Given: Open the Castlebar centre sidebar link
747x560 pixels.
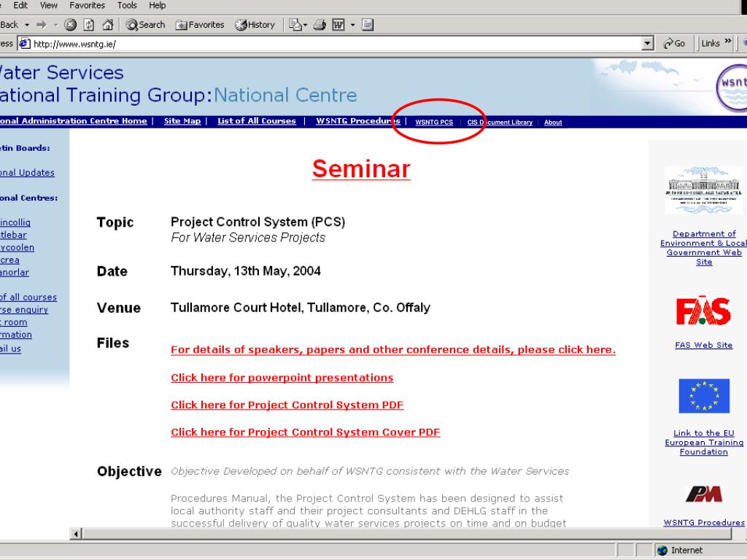Looking at the screenshot, I should [13, 236].
